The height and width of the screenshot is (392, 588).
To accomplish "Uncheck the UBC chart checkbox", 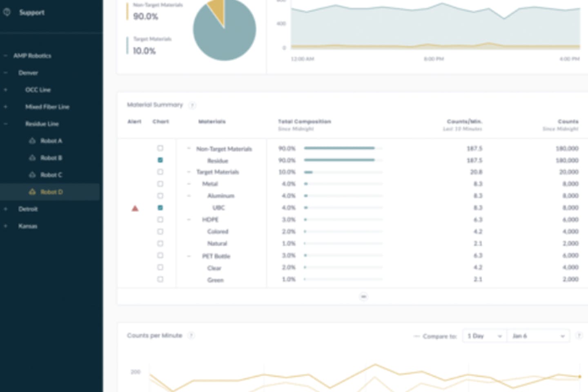I will [160, 207].
